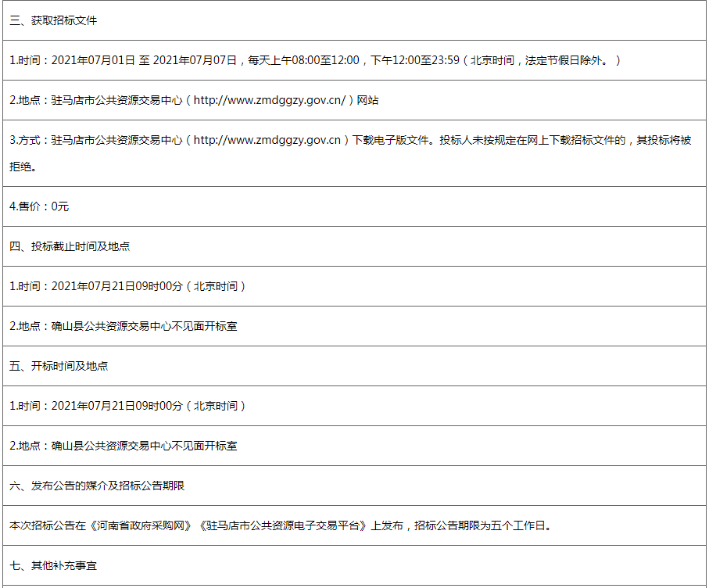Viewport: 709px width, 588px height.
Task: Click the time row under 投标截止时间及地点
Action: tap(127, 286)
